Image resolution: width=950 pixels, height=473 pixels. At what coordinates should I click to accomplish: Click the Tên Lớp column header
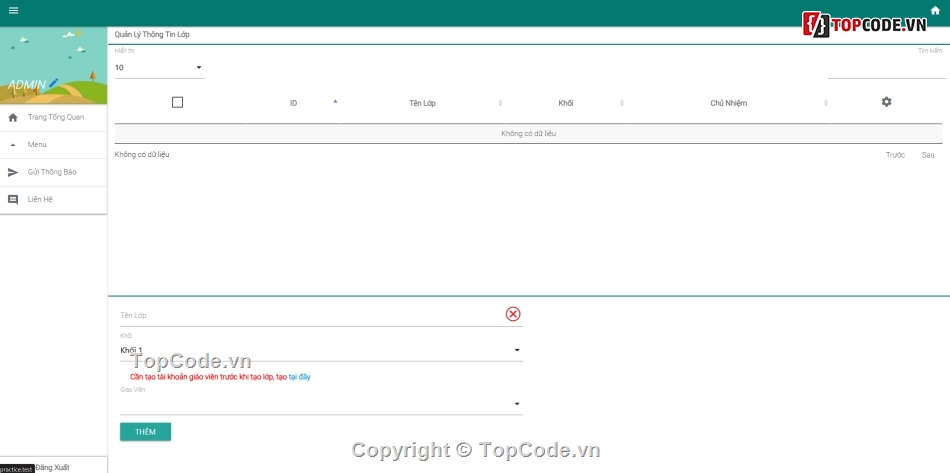(x=422, y=103)
